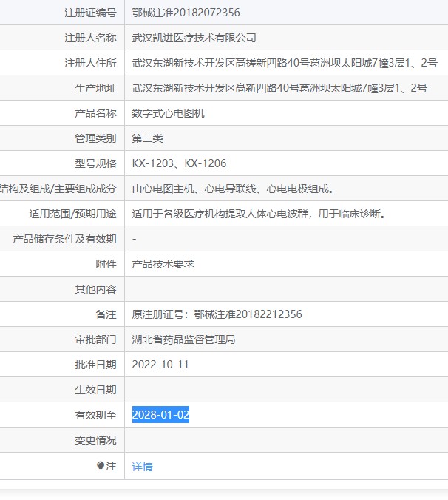
Task: Click 第二类 management category value
Action: click(x=148, y=138)
